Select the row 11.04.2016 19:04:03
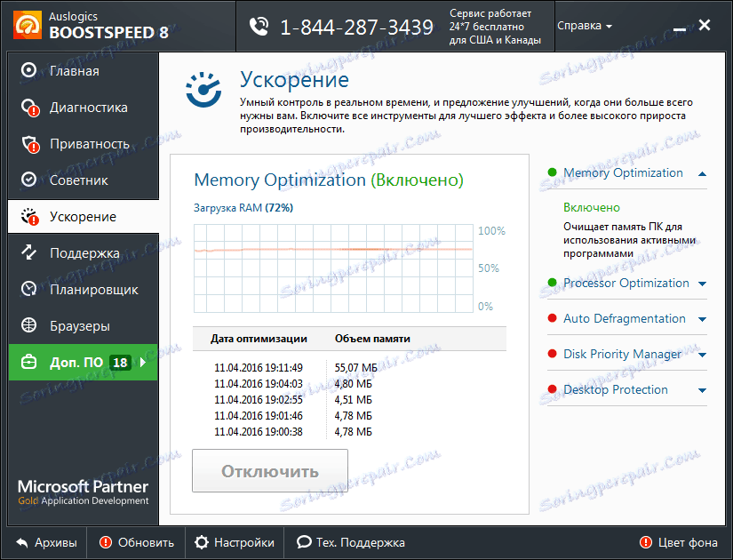The height and width of the screenshot is (560, 733). point(293,384)
